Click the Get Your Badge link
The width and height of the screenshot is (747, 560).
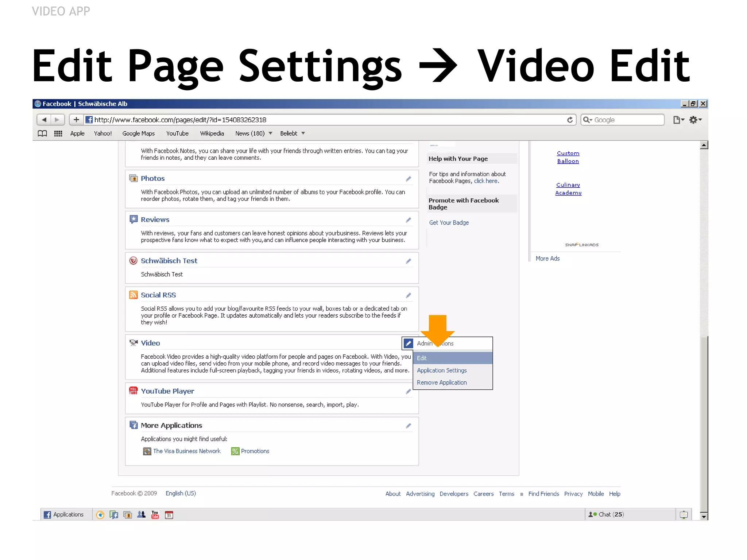pyautogui.click(x=449, y=223)
